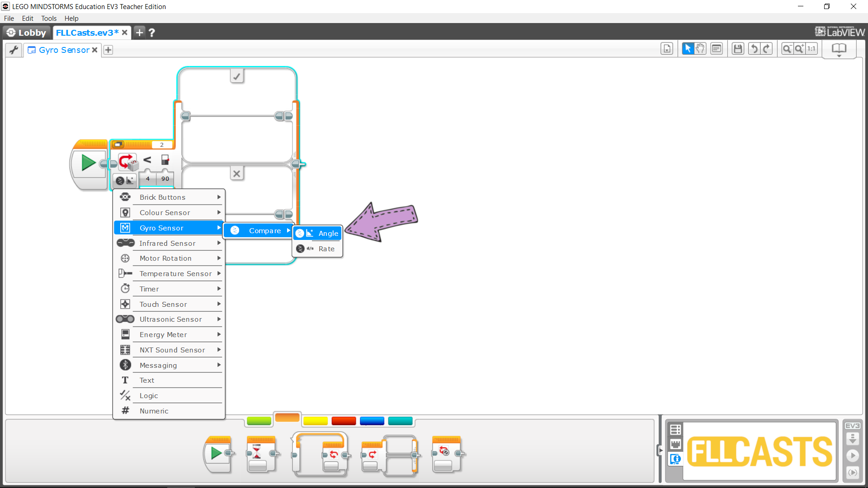
Task: Toggle switch to tabbed view
Action: tap(118, 145)
